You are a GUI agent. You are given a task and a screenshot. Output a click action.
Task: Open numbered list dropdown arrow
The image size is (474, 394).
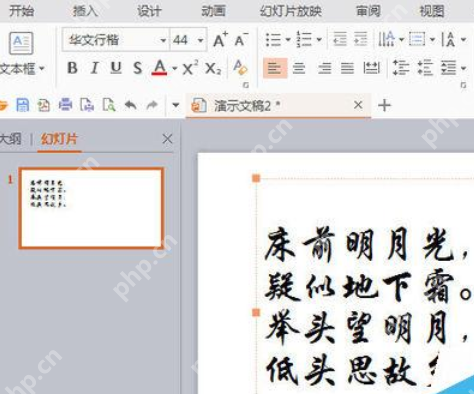pos(319,40)
